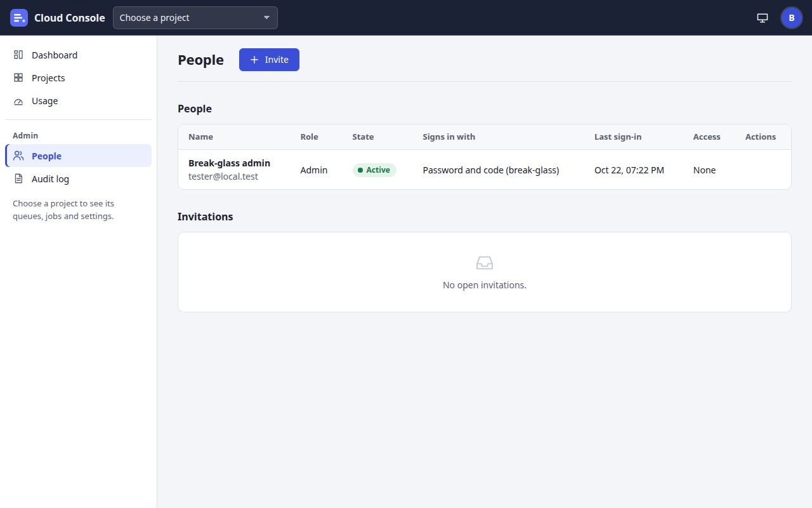
Task: Click the No open invitations message
Action: click(485, 285)
